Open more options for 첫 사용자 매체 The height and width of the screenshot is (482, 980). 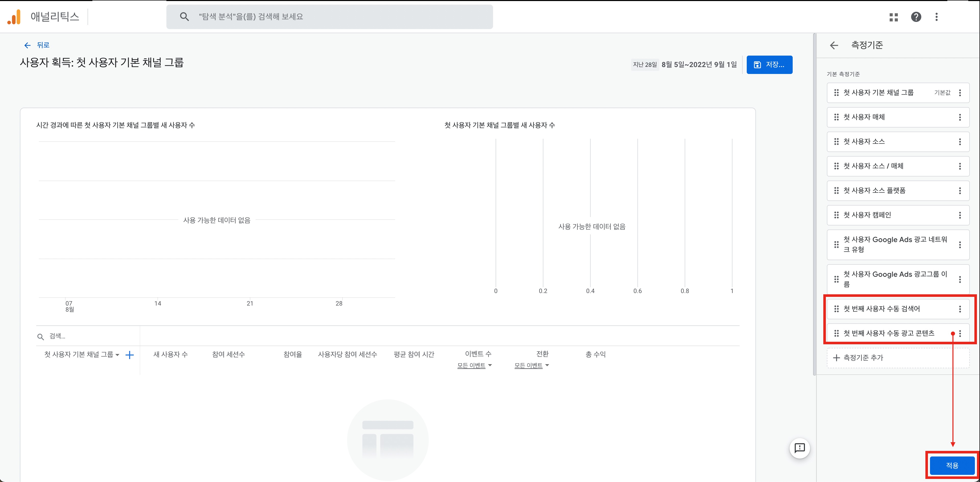tap(960, 118)
